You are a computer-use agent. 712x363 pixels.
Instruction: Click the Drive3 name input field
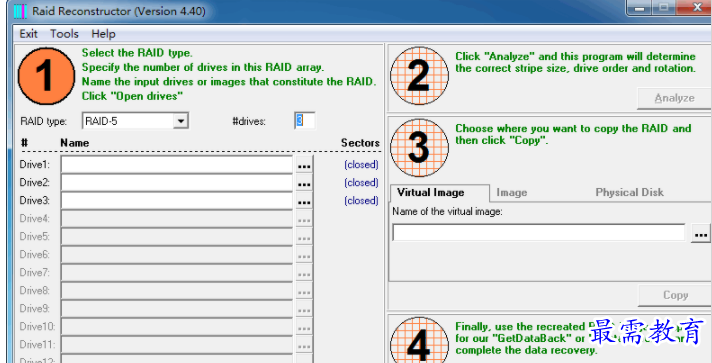click(x=177, y=201)
